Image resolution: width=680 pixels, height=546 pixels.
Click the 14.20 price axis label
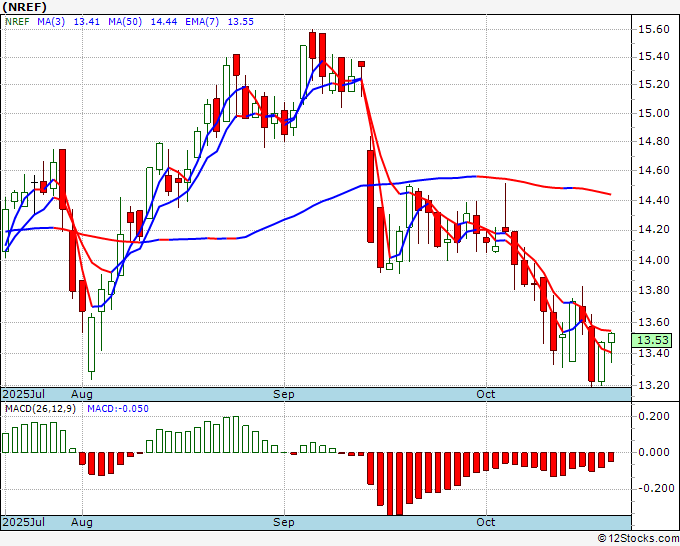click(x=654, y=229)
